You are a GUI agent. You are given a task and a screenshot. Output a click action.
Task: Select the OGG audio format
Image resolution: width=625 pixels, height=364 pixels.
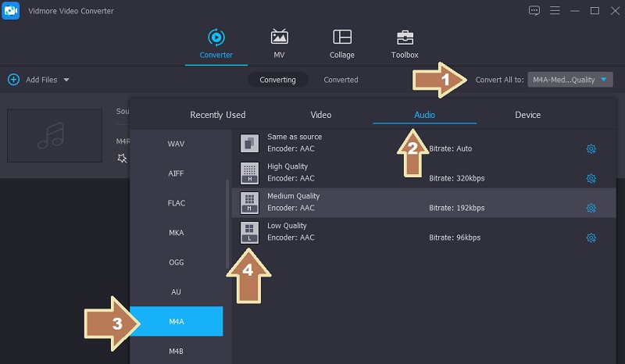click(177, 262)
